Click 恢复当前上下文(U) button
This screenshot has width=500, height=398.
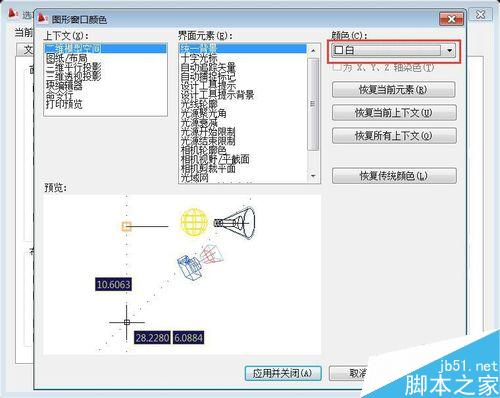coord(394,113)
